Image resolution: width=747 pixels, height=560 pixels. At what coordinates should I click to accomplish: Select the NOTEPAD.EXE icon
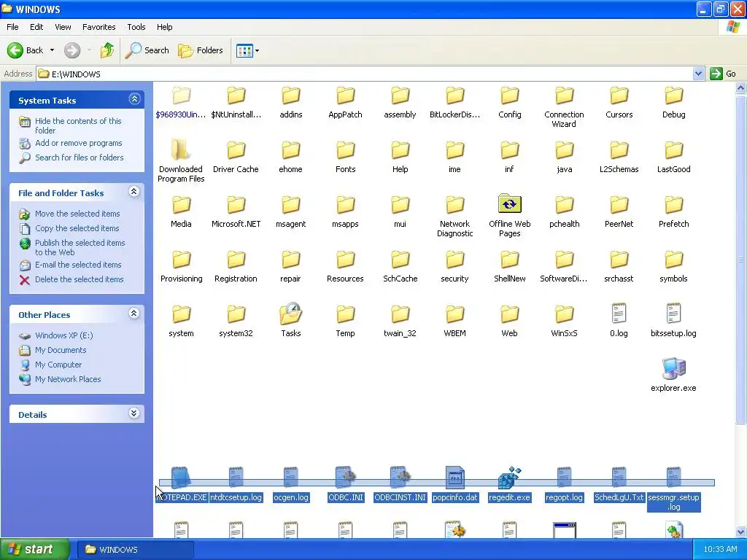pos(181,478)
